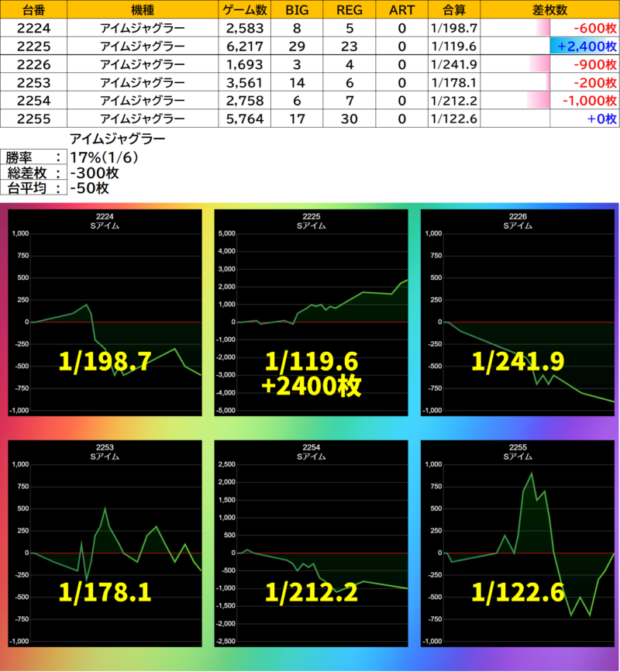The width and height of the screenshot is (620, 672).
Task: Select machine number 2254 cell
Action: pyautogui.click(x=33, y=100)
